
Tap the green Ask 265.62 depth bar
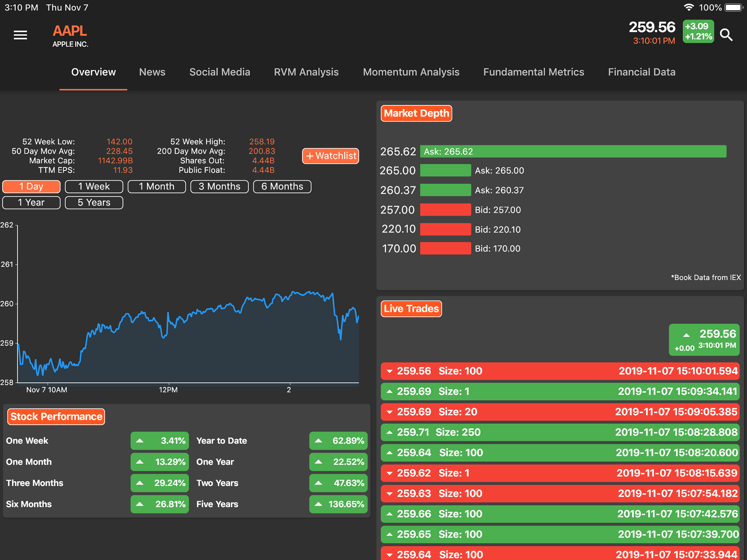tap(573, 151)
